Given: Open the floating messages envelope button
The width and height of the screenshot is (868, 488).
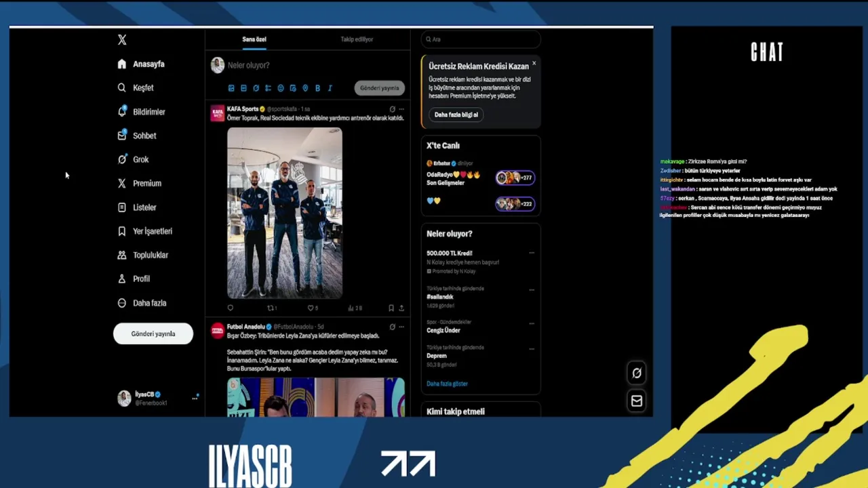Looking at the screenshot, I should point(637,401).
